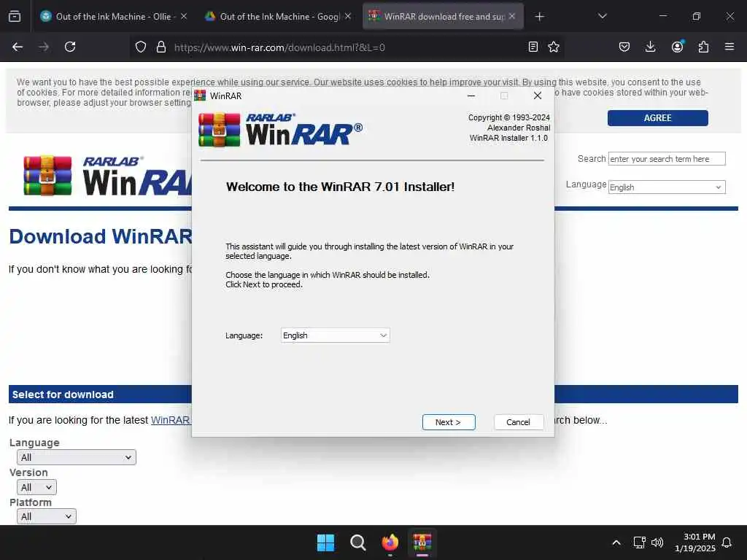The image size is (747, 560).
Task: Click Cancel in the WinRAR installer
Action: pyautogui.click(x=519, y=422)
